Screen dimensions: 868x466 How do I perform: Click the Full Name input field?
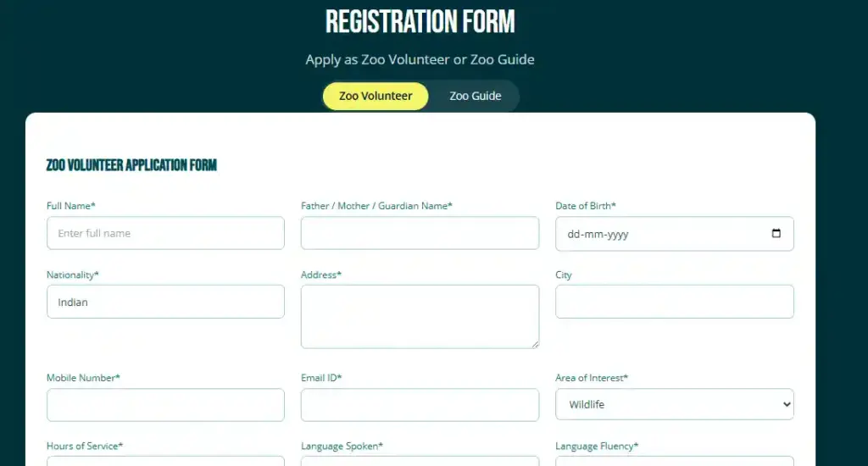click(x=165, y=233)
